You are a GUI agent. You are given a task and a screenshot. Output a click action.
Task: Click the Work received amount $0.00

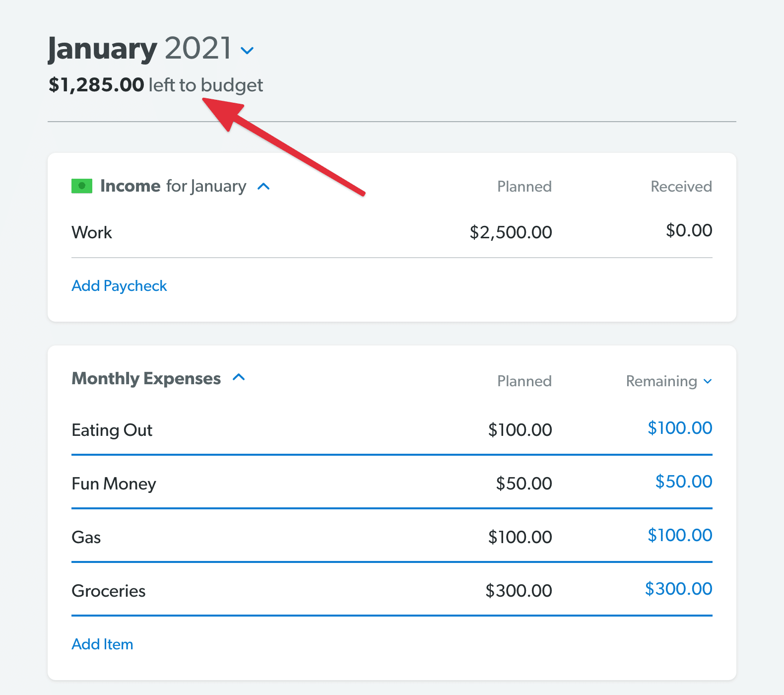point(689,230)
